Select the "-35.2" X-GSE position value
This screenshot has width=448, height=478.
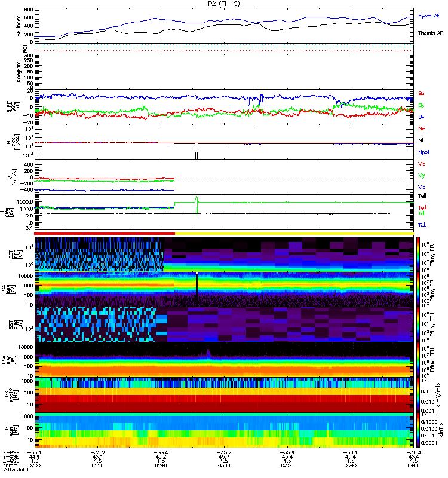pyautogui.click(x=97, y=452)
